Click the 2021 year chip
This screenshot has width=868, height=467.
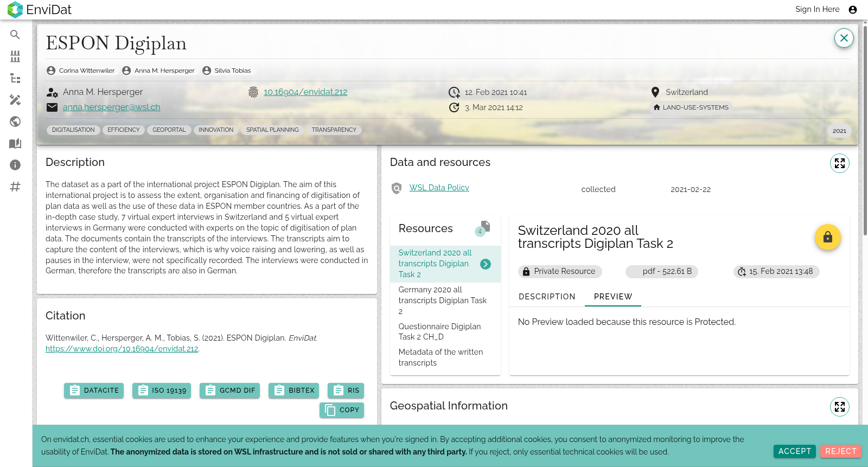[839, 131]
